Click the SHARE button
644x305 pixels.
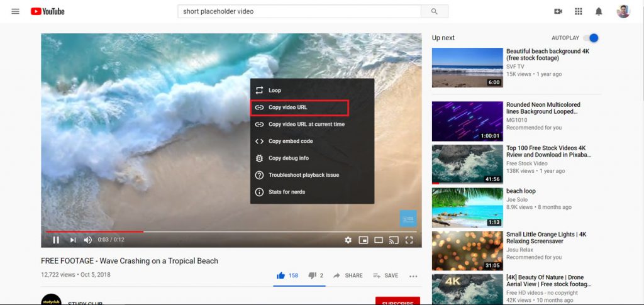pos(348,275)
